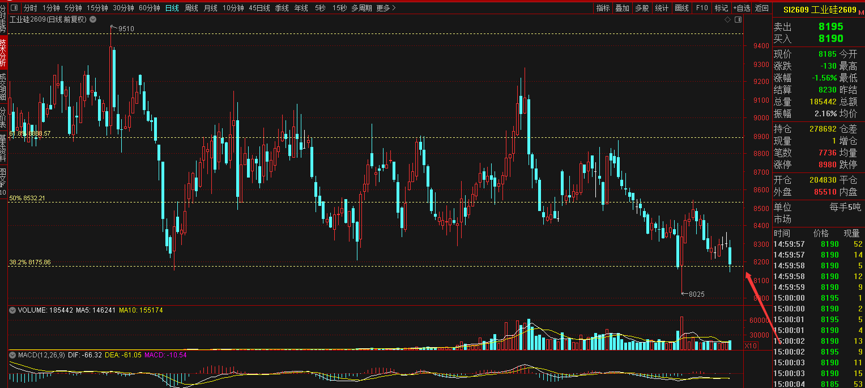The image size is (865, 388).
Task: Switch to 15秒 period
Action: pyautogui.click(x=340, y=8)
